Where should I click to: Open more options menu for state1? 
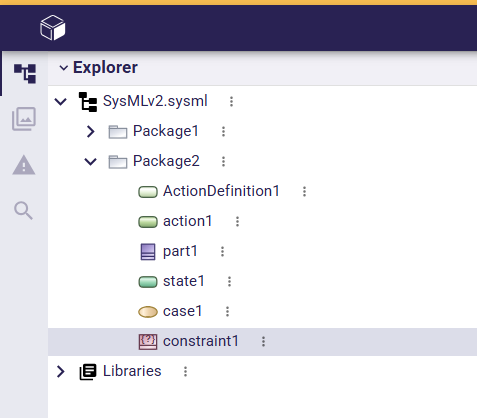pos(229,281)
